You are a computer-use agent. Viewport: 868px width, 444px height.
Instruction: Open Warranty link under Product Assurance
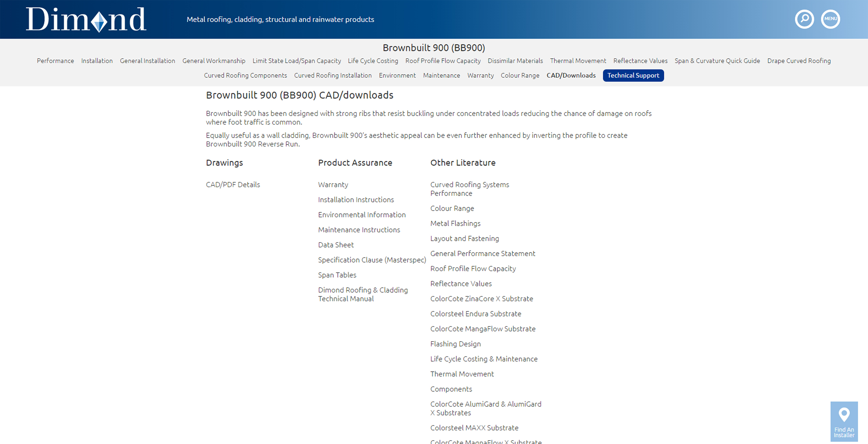[x=333, y=185]
